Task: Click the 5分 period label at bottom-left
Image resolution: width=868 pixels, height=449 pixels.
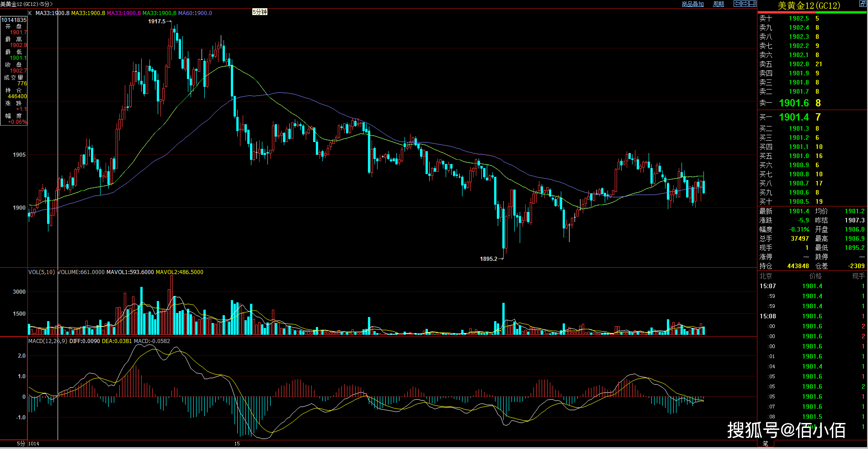Action: 21,444
